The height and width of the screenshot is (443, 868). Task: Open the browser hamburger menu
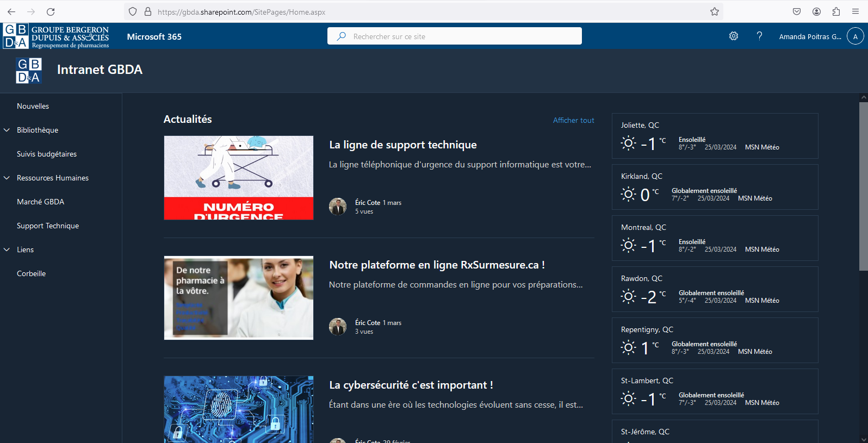click(855, 11)
